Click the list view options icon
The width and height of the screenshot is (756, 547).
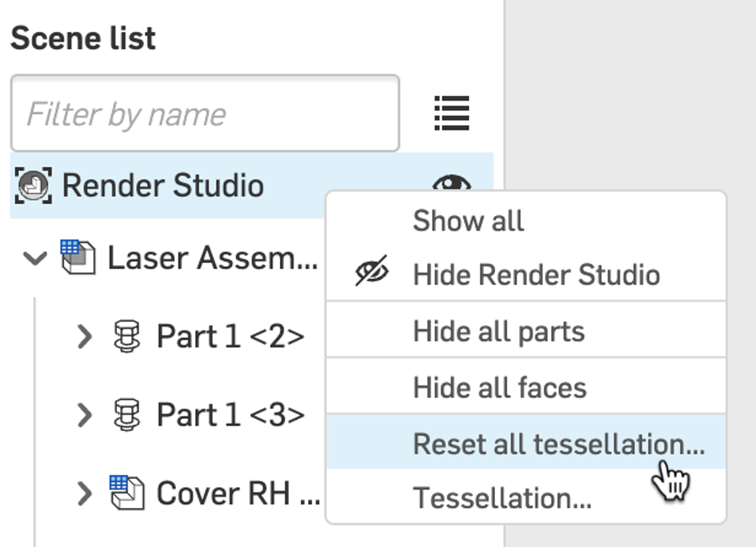point(451,113)
